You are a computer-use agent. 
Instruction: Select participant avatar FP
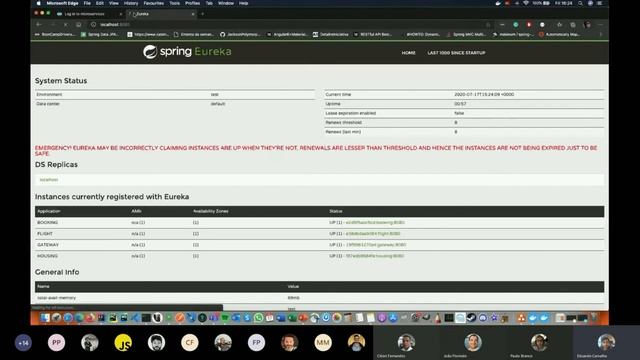tap(256, 343)
